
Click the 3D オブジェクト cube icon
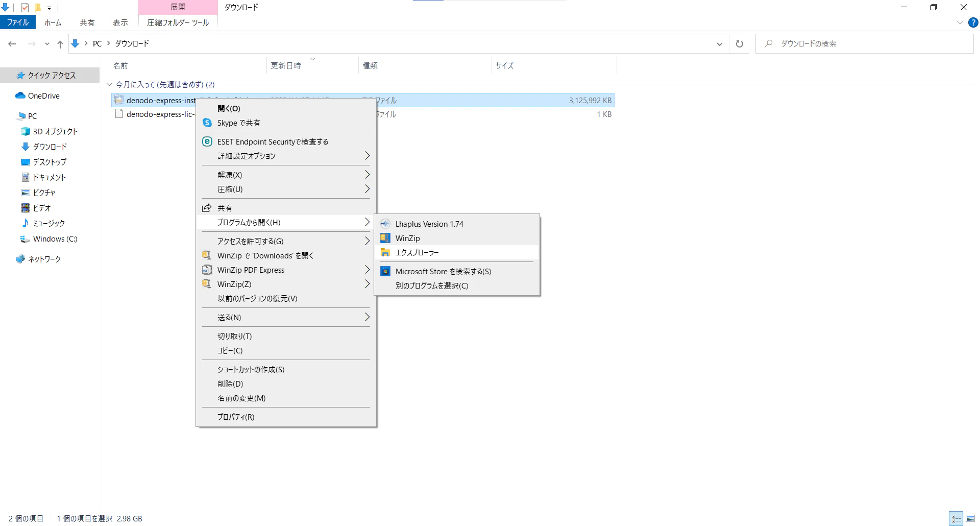pyautogui.click(x=25, y=131)
